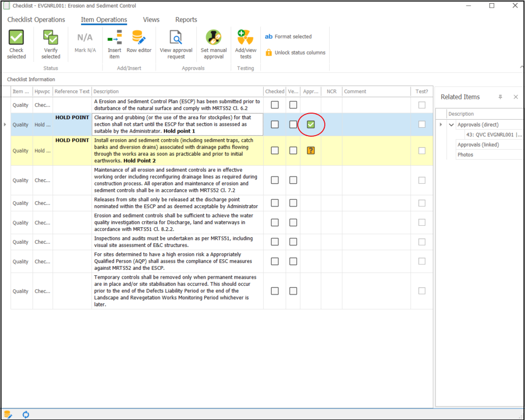Open the Row editor
Image resolution: width=525 pixels, height=420 pixels.
pyautogui.click(x=139, y=38)
